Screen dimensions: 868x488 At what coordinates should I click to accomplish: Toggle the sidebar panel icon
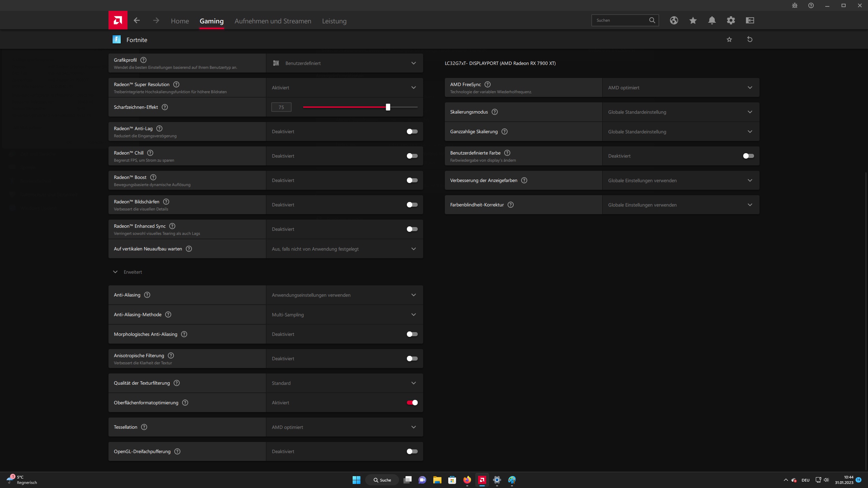pos(750,20)
